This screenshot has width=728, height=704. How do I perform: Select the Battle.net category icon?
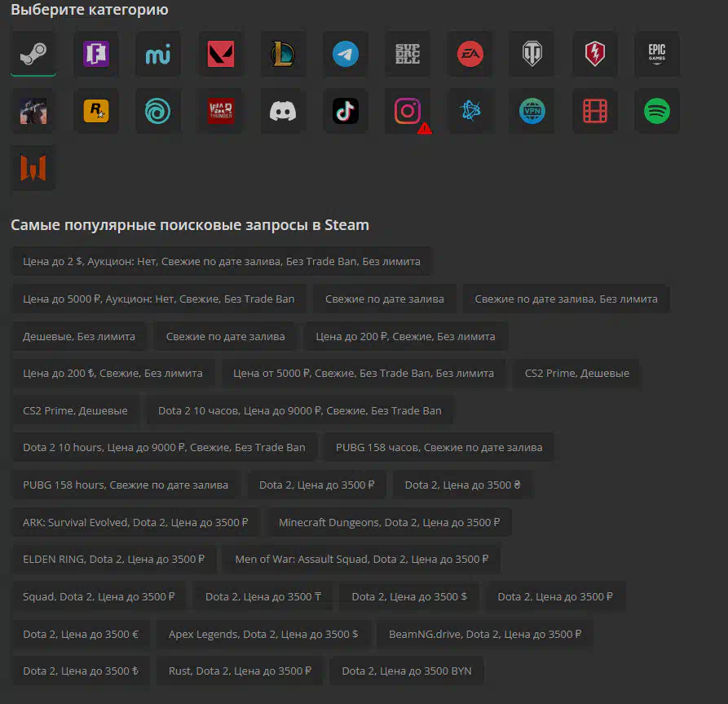[x=470, y=111]
